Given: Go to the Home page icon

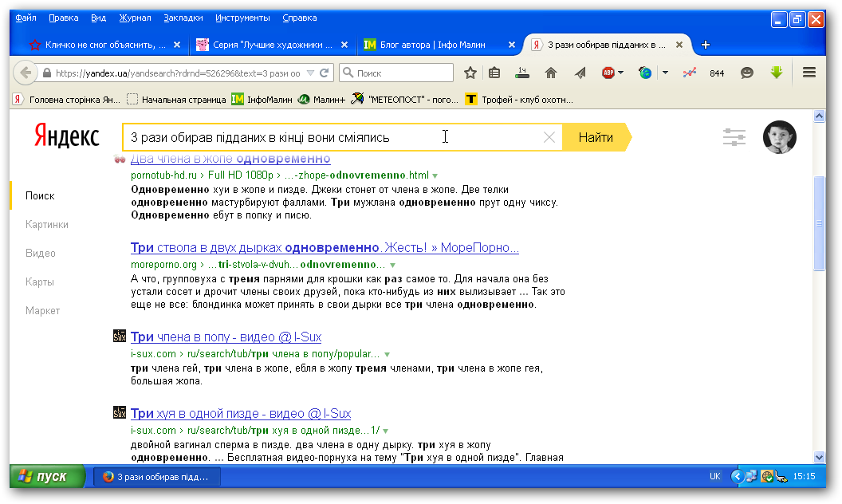Looking at the screenshot, I should 551,73.
